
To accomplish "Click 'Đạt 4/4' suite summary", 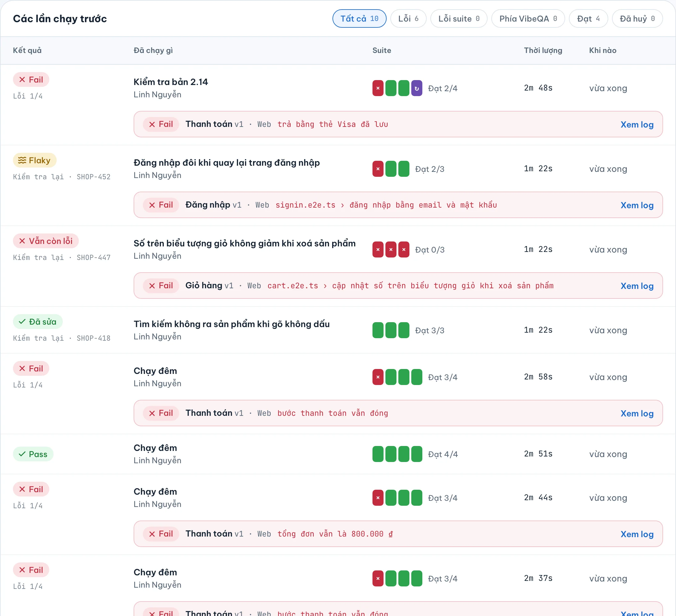I will pyautogui.click(x=443, y=454).
